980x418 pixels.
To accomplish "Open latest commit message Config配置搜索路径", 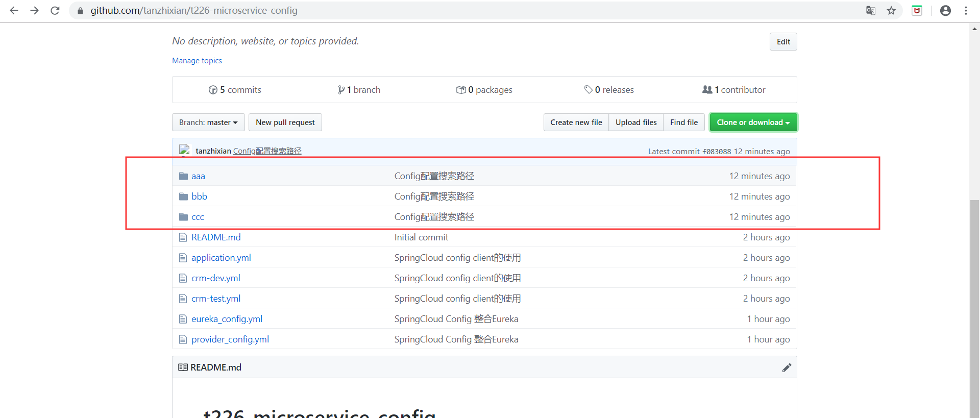I will click(267, 151).
